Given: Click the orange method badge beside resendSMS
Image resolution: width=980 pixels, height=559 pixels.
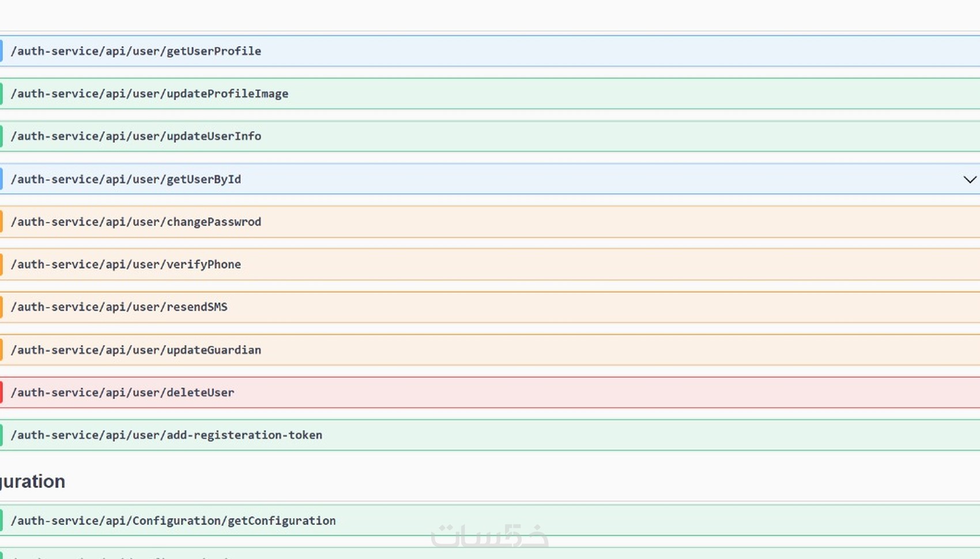Looking at the screenshot, I should tap(1, 307).
